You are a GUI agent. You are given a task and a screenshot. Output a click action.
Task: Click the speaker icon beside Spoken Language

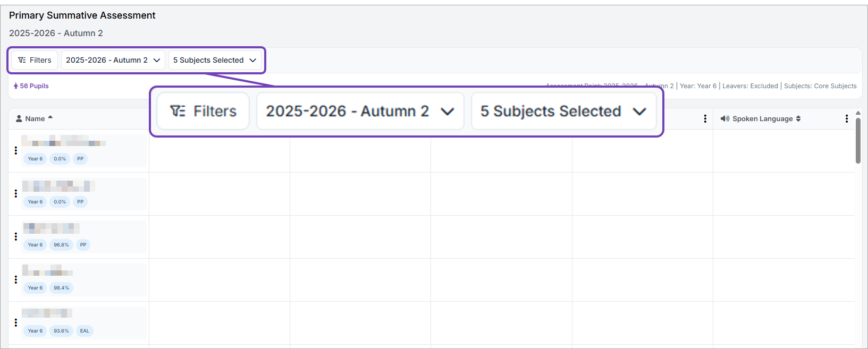724,118
